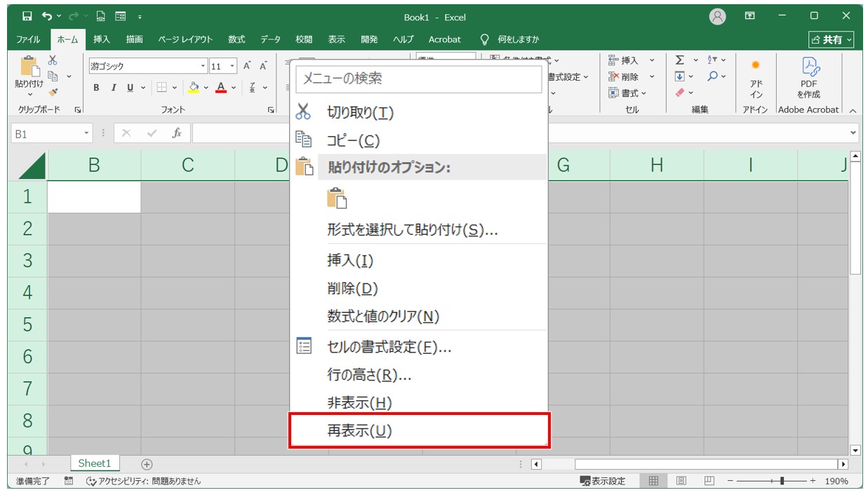The width and height of the screenshot is (868, 495).
Task: Select the column H header
Action: click(656, 165)
